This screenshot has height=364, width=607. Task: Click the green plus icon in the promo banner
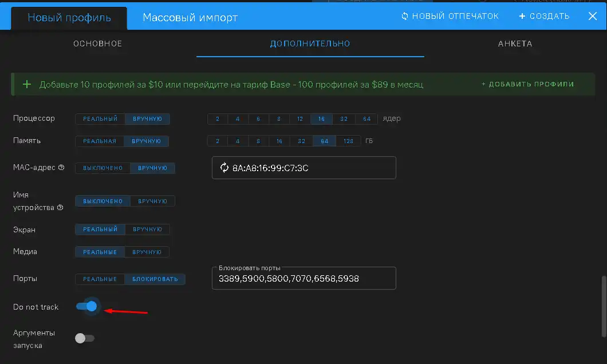tap(27, 84)
